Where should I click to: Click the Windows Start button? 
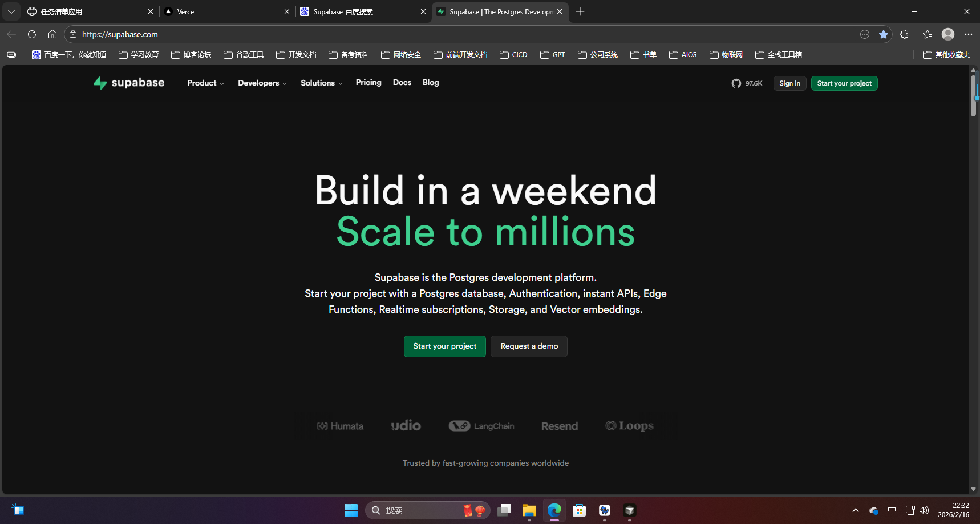pyautogui.click(x=351, y=510)
